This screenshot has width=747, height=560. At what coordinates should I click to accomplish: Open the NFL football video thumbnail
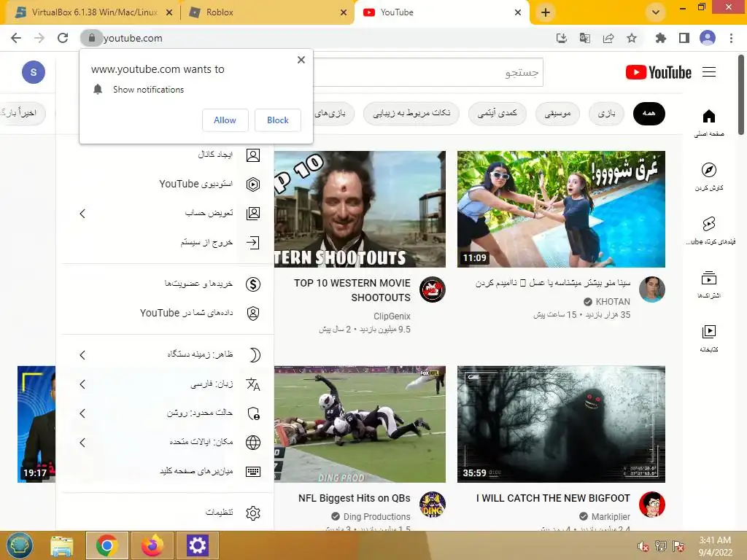click(360, 424)
